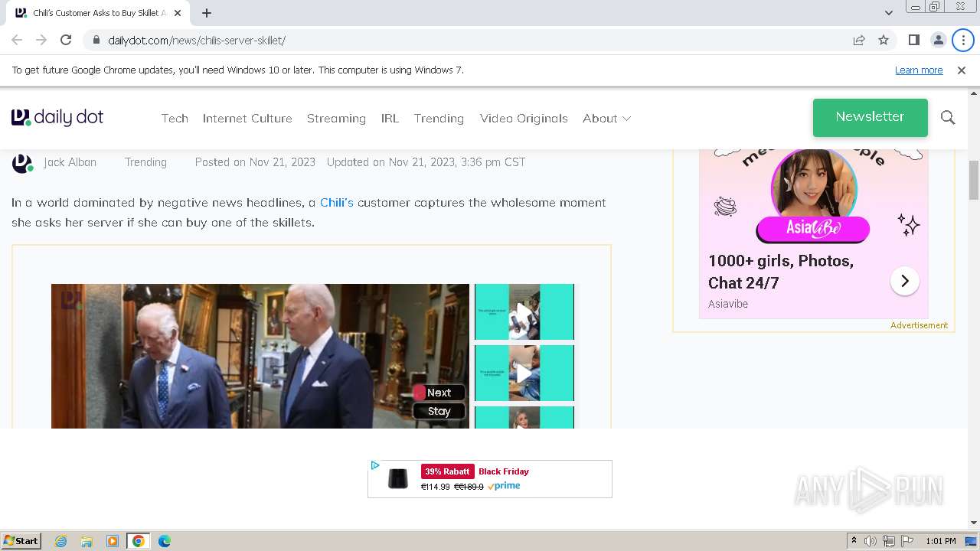Image resolution: width=980 pixels, height=551 pixels.
Task: Click the scrollbar down arrow
Action: (974, 523)
